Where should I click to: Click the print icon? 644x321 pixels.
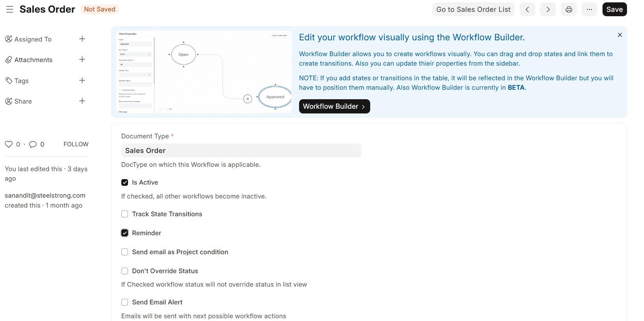pos(569,9)
